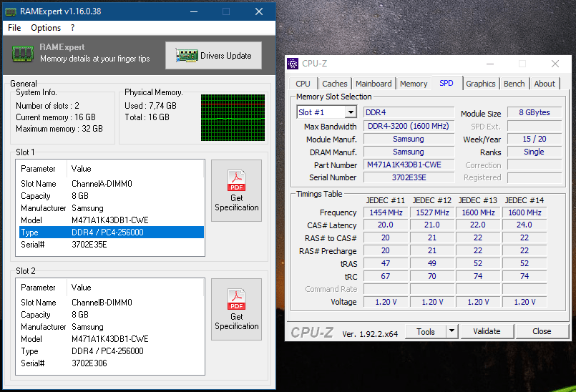Click the DDR4-3200 (1600 MHz) Max Bandwidth field
Screen dimensions: 576x392
click(409, 126)
